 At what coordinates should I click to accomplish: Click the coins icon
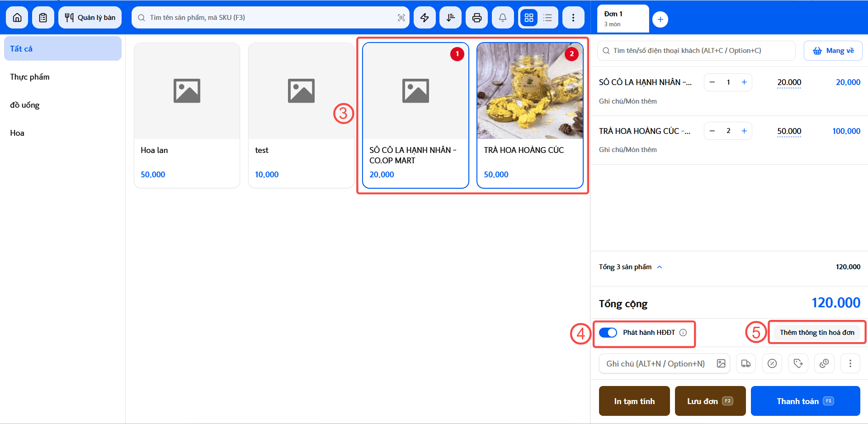click(x=824, y=363)
